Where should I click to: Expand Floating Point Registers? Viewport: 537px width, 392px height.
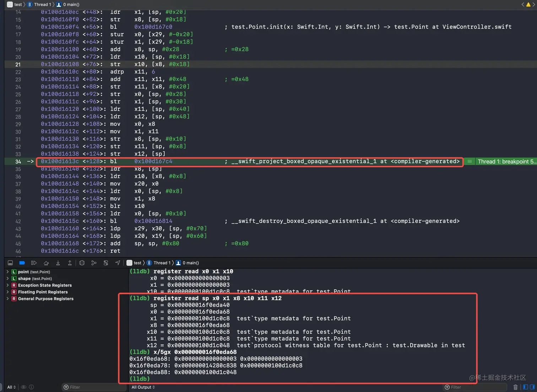coord(7,292)
